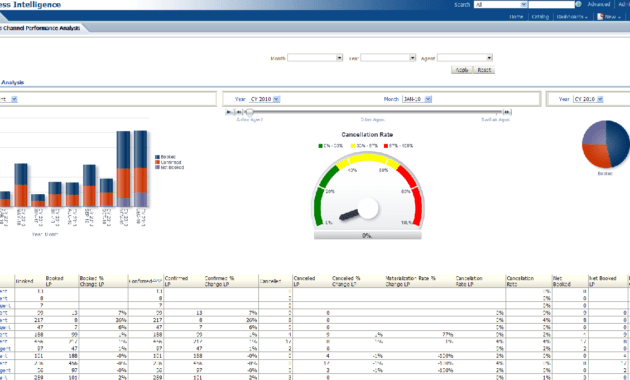Click the Booked LP column header
Screen dimensions: 630x380
(x=55, y=281)
